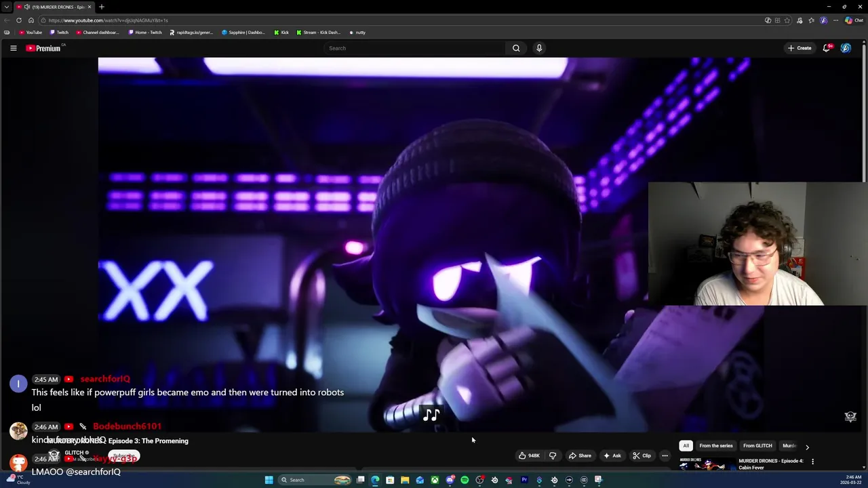The width and height of the screenshot is (868, 488).
Task: Share the video
Action: pyautogui.click(x=580, y=455)
